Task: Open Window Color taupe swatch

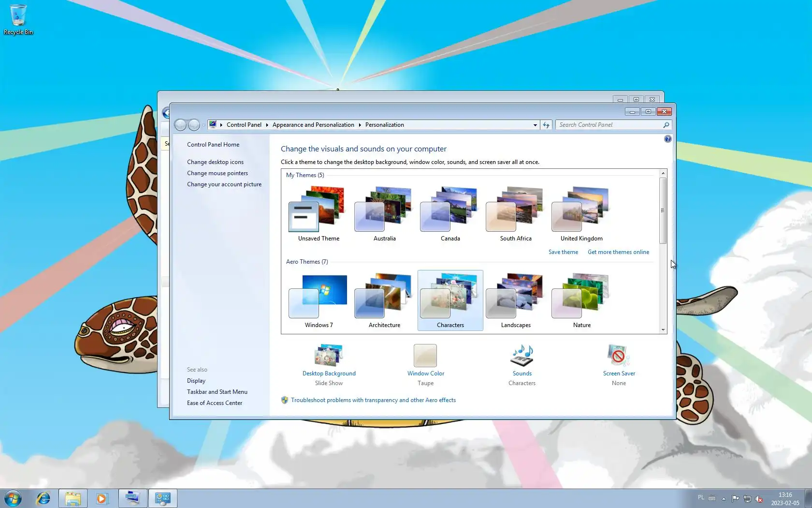Action: [425, 356]
